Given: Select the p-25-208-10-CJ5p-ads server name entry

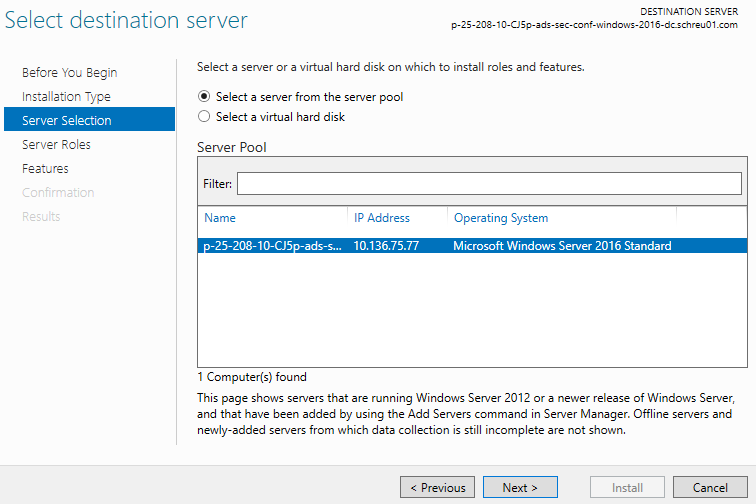Looking at the screenshot, I should click(x=272, y=246).
